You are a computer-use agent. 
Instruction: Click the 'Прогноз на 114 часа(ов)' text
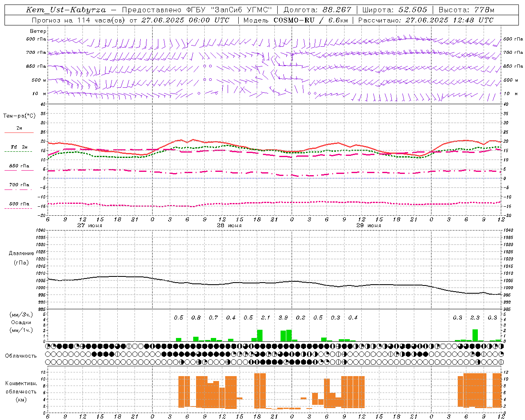(78, 20)
